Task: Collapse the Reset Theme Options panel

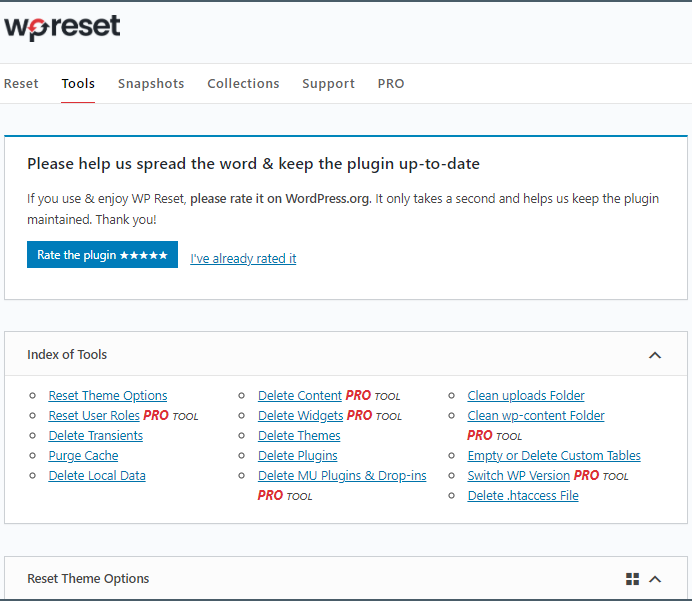Action: 655,579
